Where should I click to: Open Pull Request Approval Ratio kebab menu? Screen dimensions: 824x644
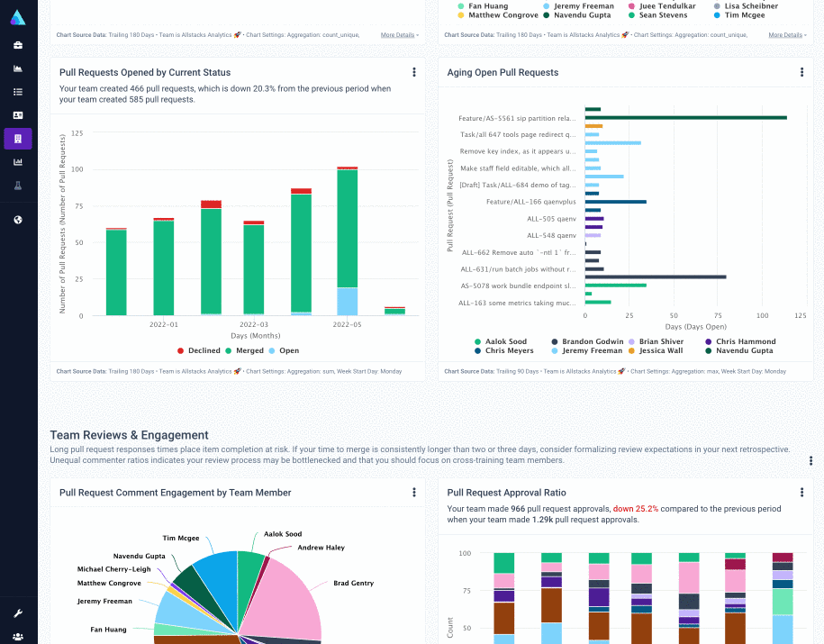coord(801,492)
